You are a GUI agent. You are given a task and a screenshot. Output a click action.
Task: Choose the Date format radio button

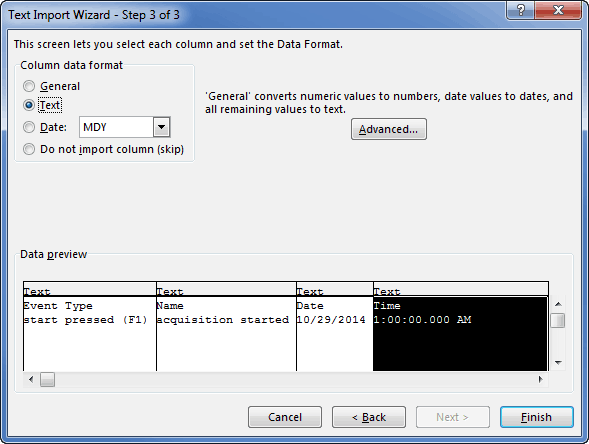(29, 127)
